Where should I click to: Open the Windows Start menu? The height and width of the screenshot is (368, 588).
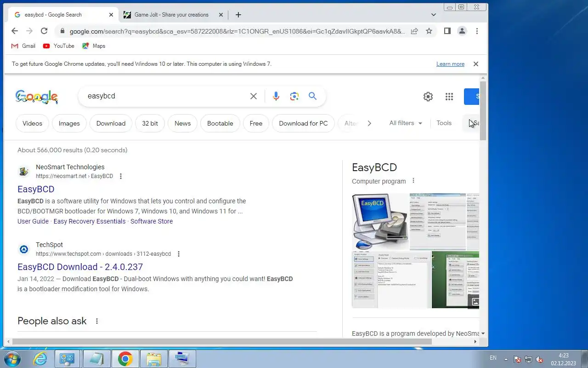(x=13, y=358)
